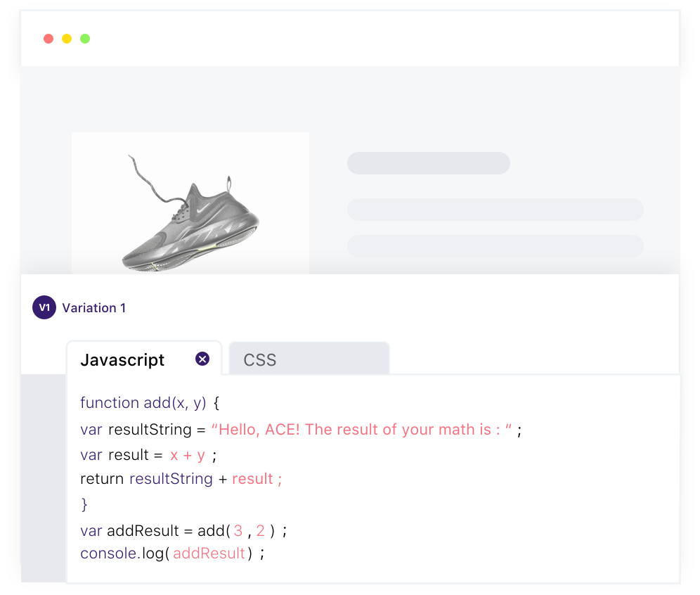Image resolution: width=700 pixels, height=595 pixels.
Task: Click the yellow minimize window dot
Action: [67, 39]
